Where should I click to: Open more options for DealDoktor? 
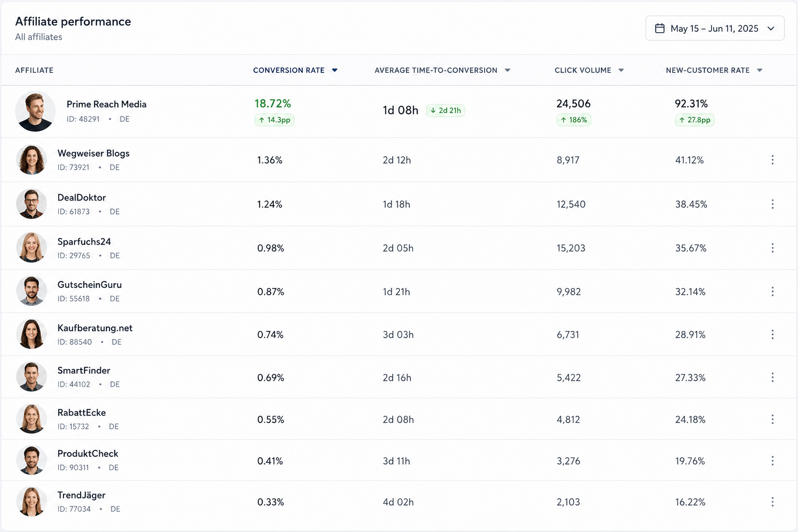(773, 204)
